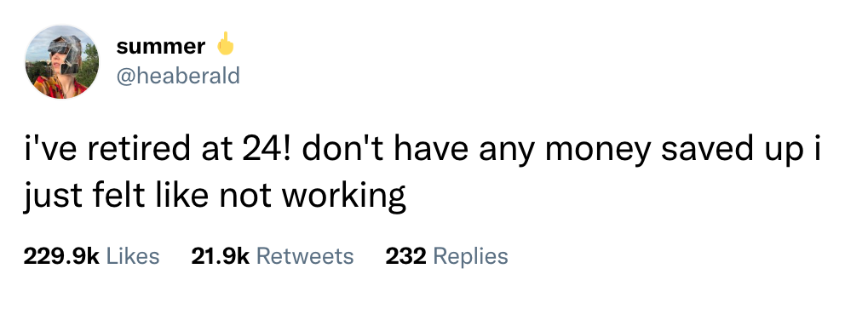Click the middle finger emoji beside summer
This screenshot has height=320, width=868.
(x=225, y=43)
